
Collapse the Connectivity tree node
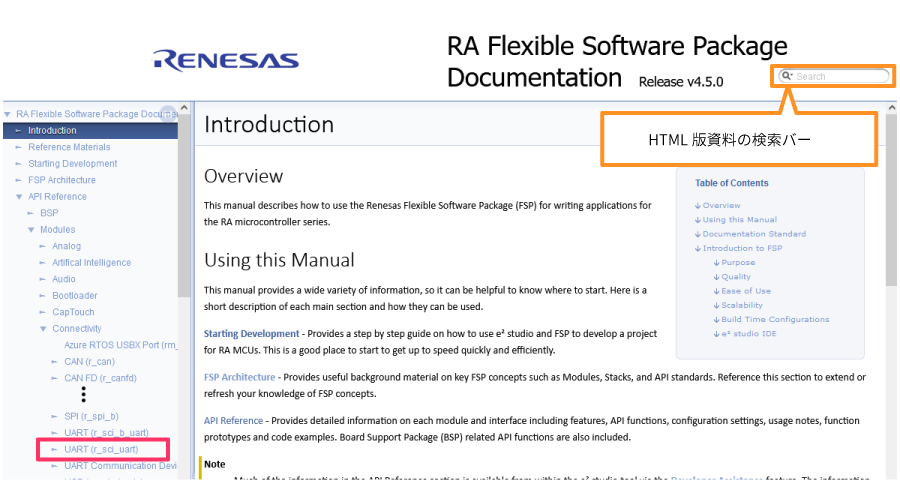coord(43,329)
